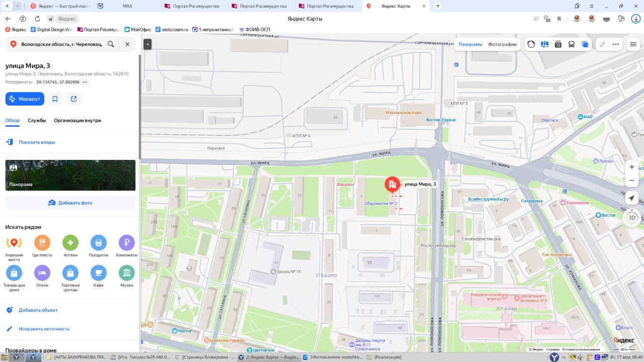This screenshot has height=362, width=644.
Task: Clear the map search field with the X
Action: 127,44
